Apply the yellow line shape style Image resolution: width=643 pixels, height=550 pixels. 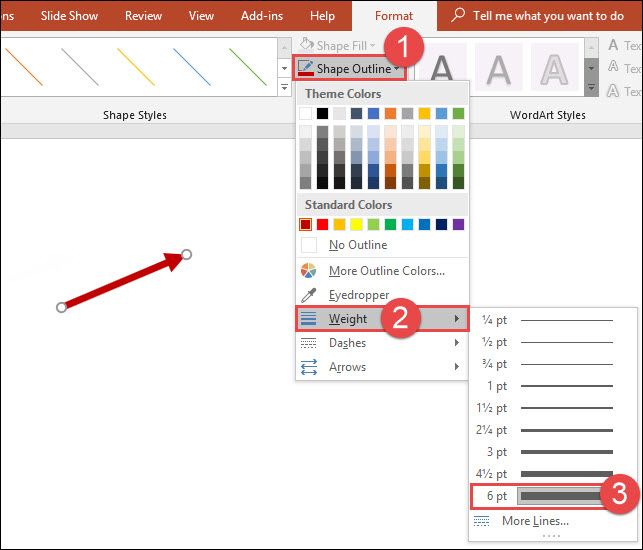(136, 67)
